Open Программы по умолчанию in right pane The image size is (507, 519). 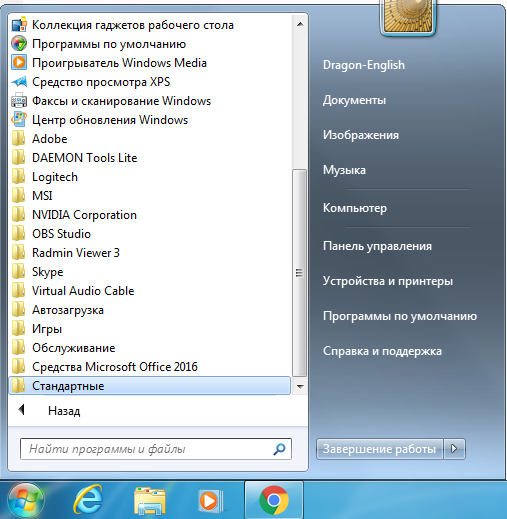point(400,316)
